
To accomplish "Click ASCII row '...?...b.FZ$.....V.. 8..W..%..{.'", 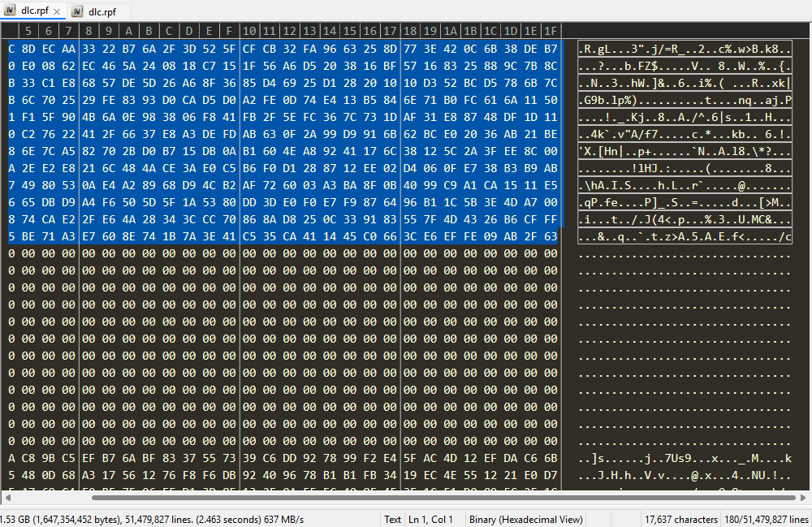I will pos(685,66).
